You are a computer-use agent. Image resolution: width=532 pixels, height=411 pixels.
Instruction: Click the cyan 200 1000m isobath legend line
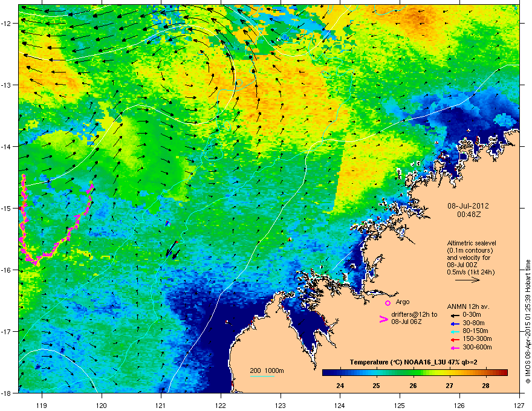(262, 376)
